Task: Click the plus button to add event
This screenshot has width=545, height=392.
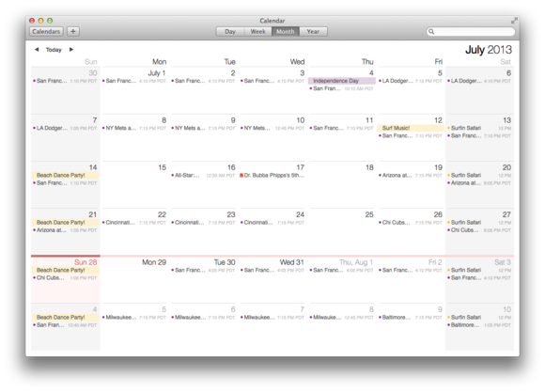Action: tap(73, 32)
